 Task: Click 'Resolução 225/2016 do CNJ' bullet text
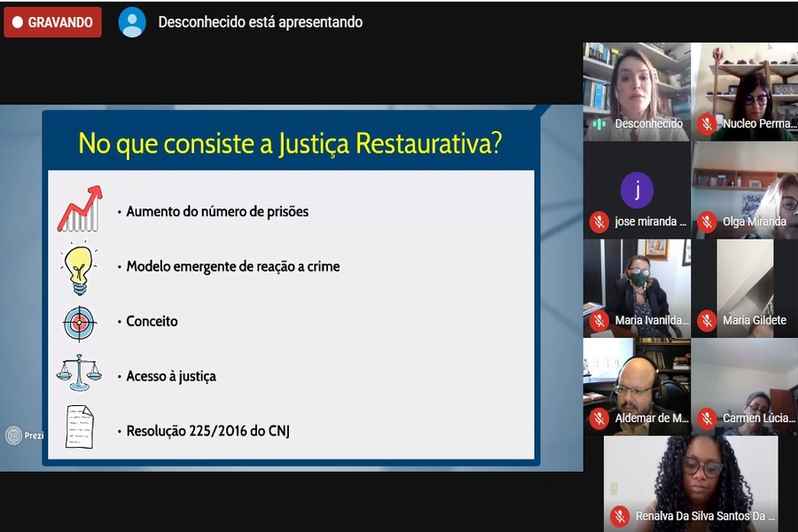pos(207,432)
